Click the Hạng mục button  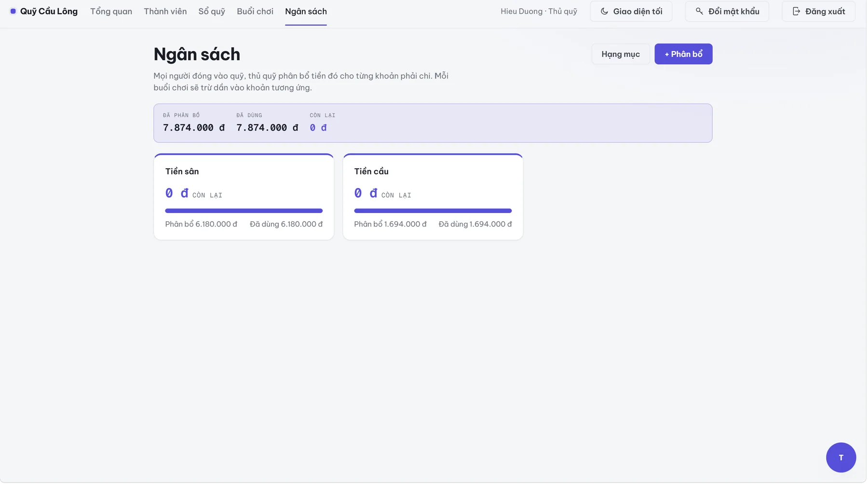point(621,54)
